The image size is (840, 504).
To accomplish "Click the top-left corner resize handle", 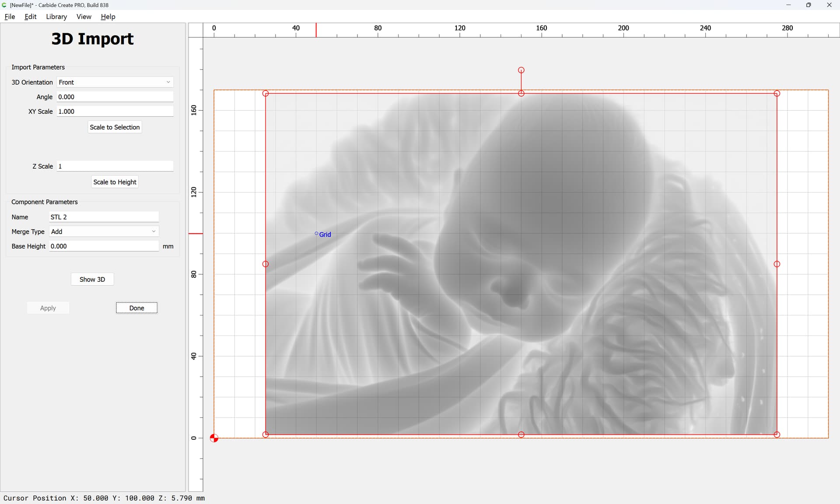I will [266, 93].
